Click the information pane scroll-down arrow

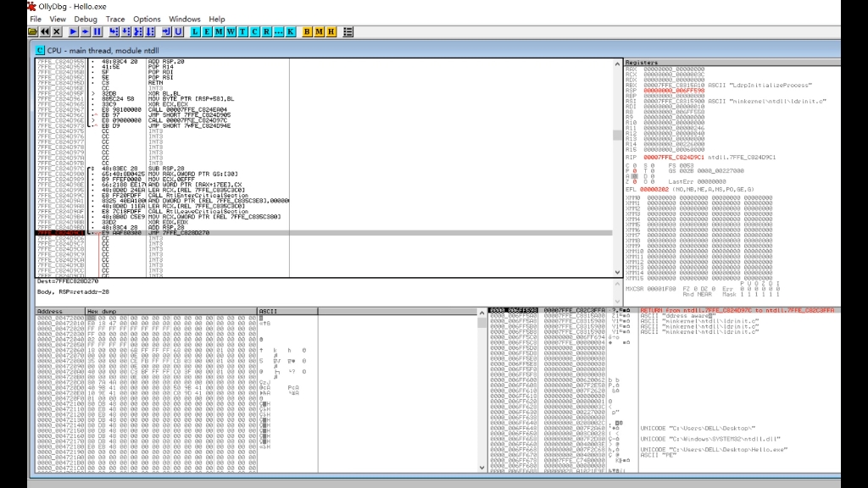pyautogui.click(x=617, y=301)
